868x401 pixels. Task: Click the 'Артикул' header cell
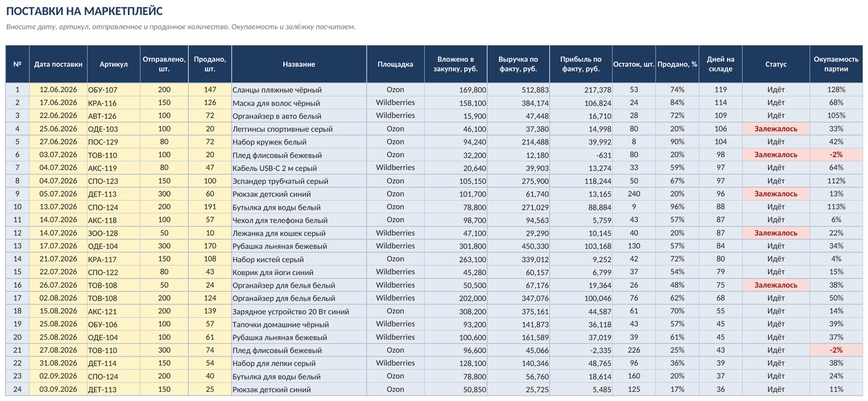[x=113, y=64]
